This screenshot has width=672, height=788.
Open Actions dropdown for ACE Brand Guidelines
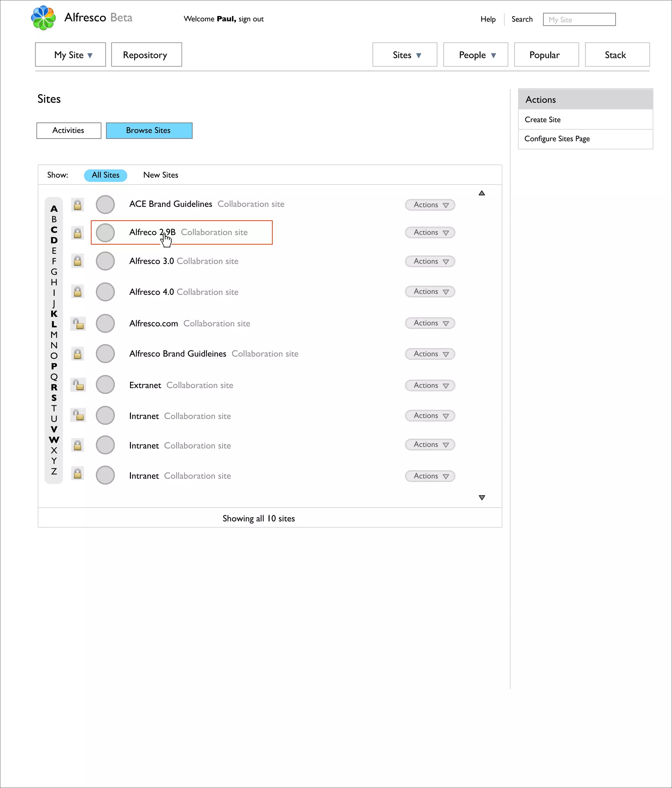[x=430, y=205]
